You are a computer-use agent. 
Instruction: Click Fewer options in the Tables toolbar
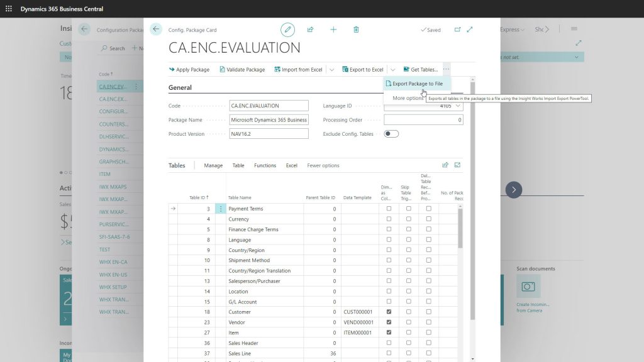(323, 165)
